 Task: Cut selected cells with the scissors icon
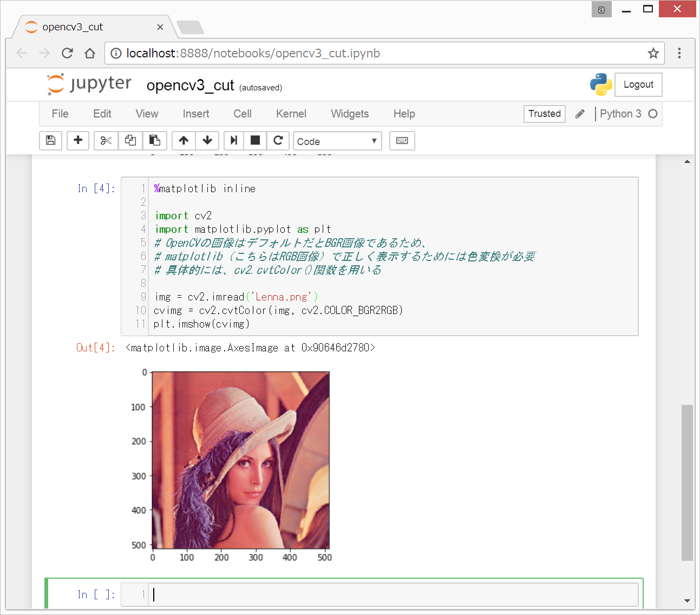tap(106, 141)
